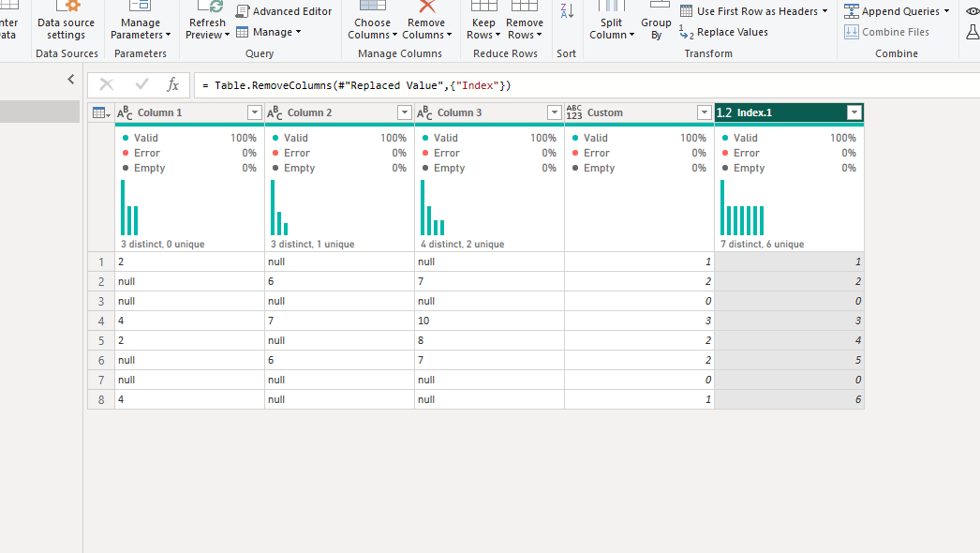
Task: Click Replace Values
Action: pos(723,33)
